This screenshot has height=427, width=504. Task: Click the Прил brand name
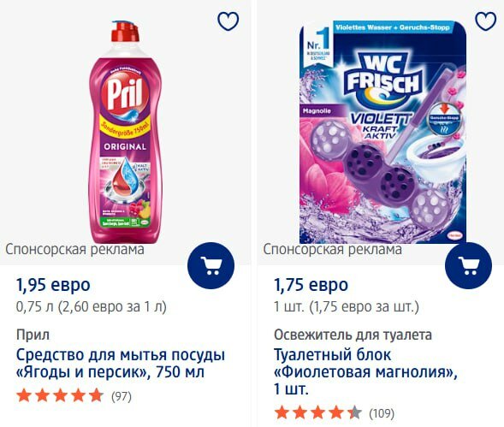pyautogui.click(x=33, y=335)
